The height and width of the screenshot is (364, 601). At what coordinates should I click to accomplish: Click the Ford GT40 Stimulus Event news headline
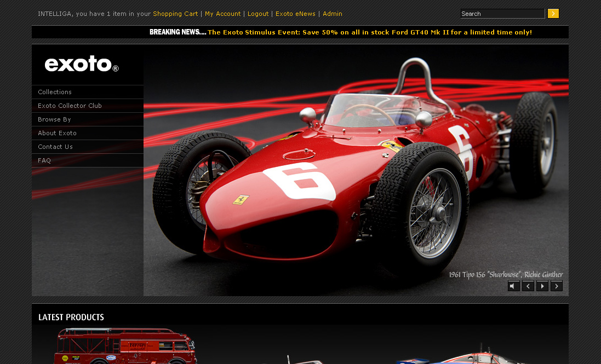(369, 32)
